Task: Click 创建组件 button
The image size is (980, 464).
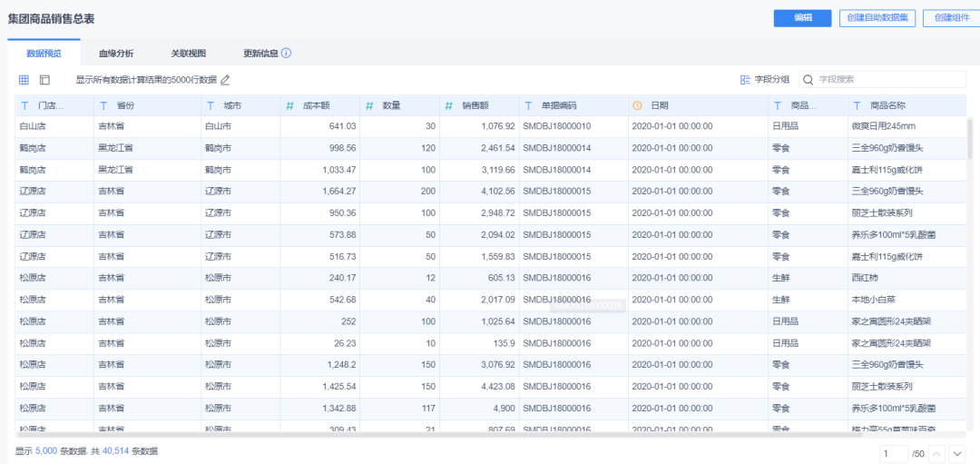Action: pos(951,18)
